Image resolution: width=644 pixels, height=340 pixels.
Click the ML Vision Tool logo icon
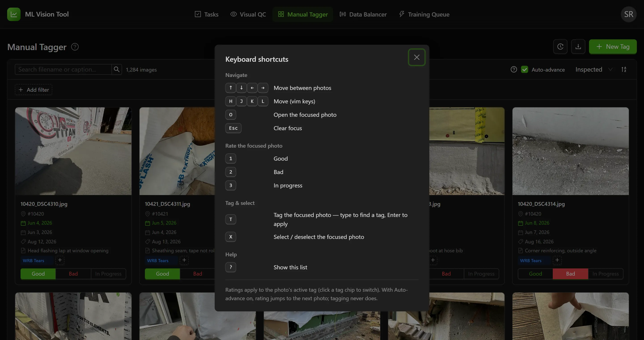(14, 14)
